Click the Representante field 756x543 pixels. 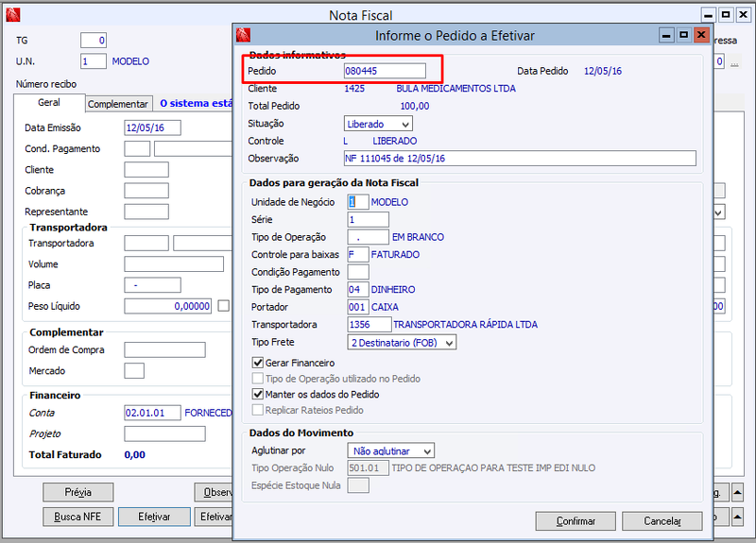tap(146, 212)
